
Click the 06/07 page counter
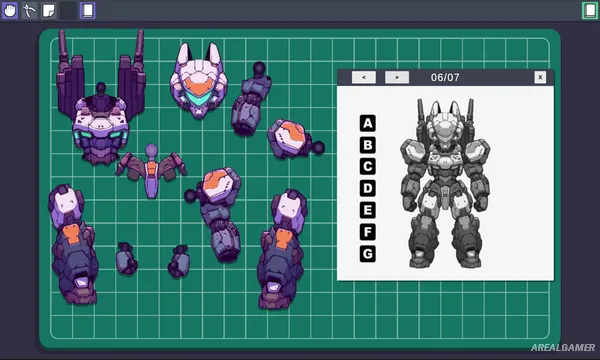pyautogui.click(x=445, y=77)
